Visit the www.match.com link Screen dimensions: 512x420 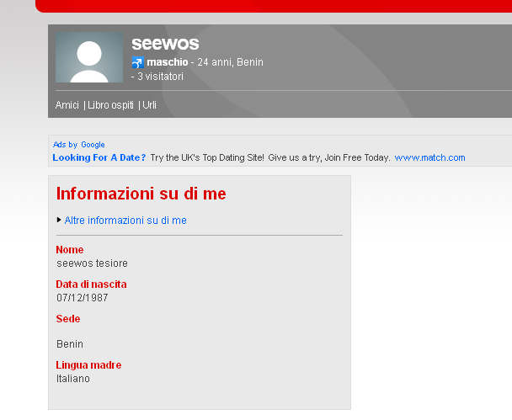(x=429, y=157)
